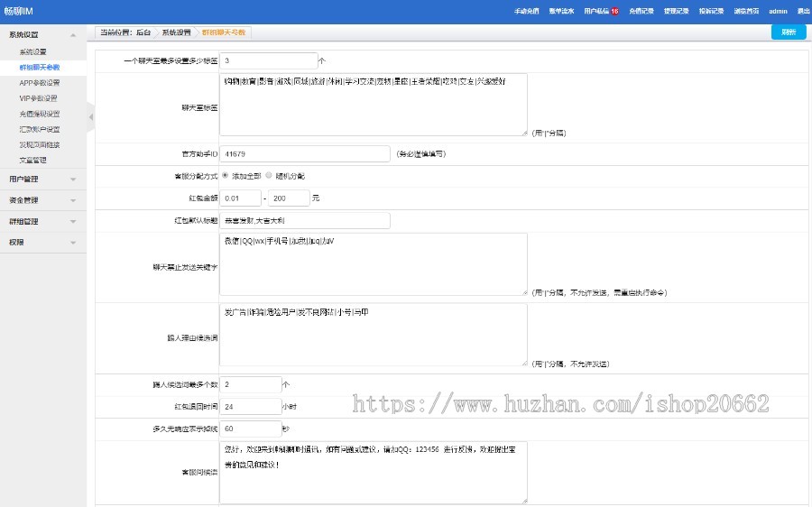Open 手动充值 from the top navigation
This screenshot has width=812, height=507.
(526, 12)
